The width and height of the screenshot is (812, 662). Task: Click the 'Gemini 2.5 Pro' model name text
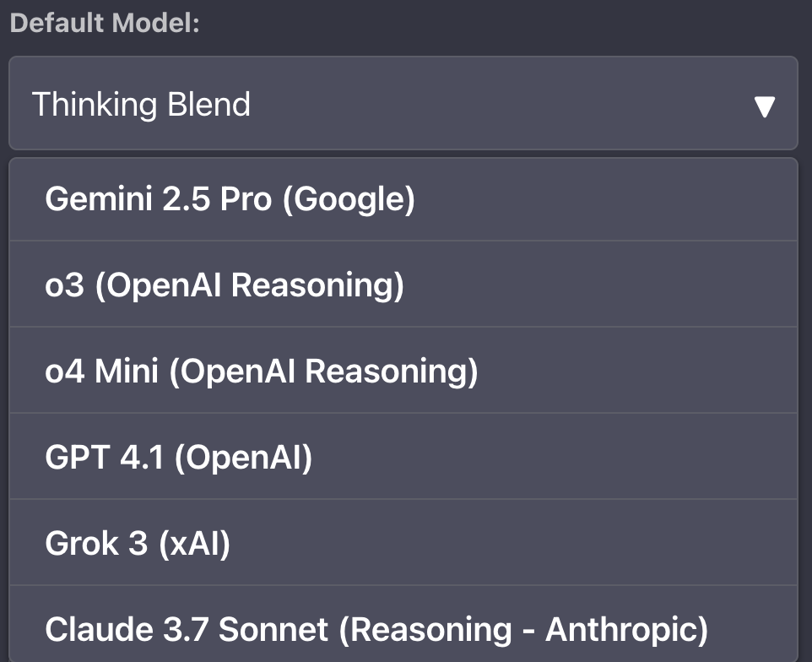(158, 199)
